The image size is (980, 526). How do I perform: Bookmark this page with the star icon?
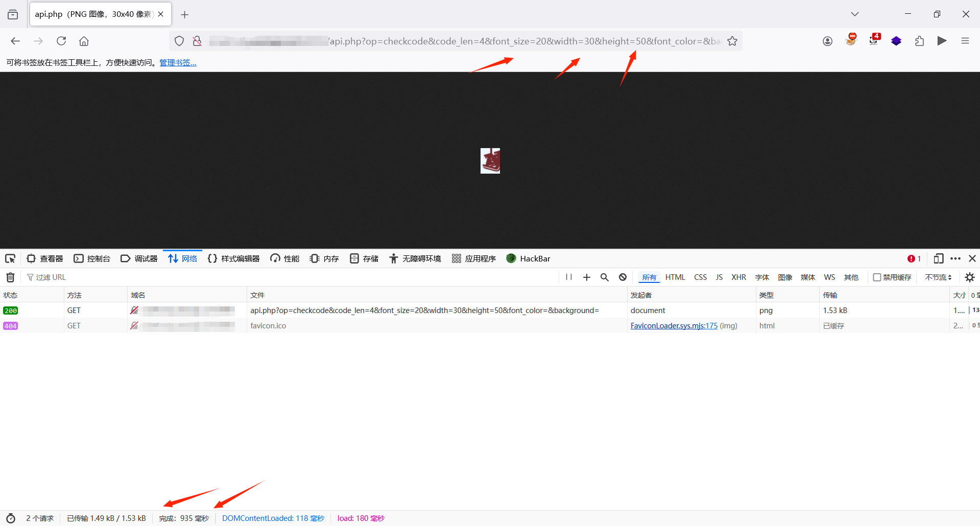(732, 41)
